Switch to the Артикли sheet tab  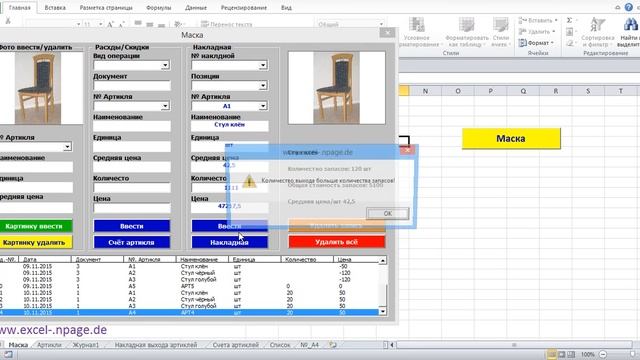coord(49,345)
